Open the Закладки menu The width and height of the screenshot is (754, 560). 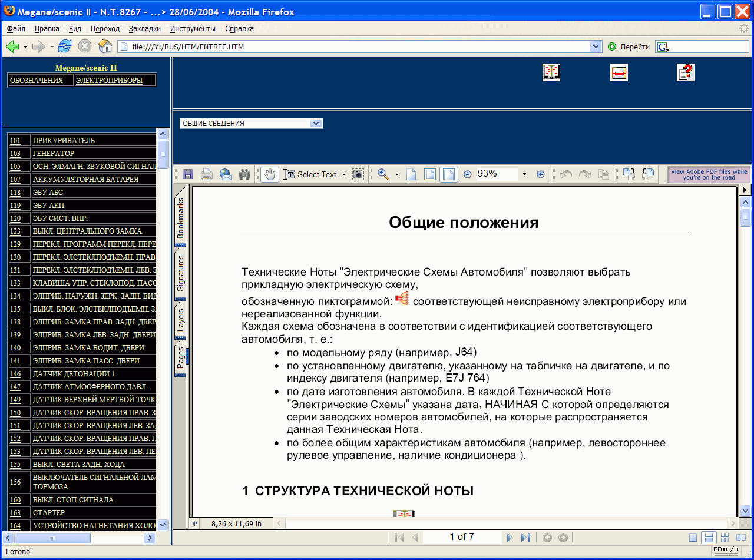coord(144,28)
